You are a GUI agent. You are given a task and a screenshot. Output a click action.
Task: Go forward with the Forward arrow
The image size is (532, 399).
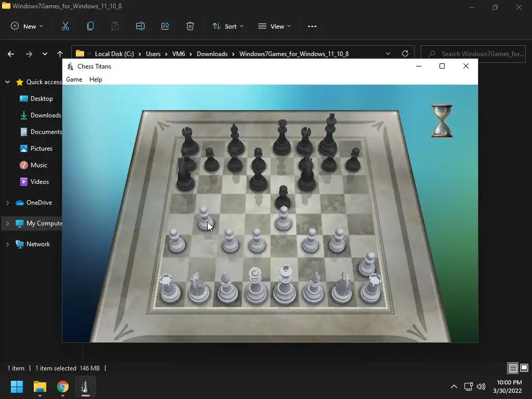tap(29, 54)
